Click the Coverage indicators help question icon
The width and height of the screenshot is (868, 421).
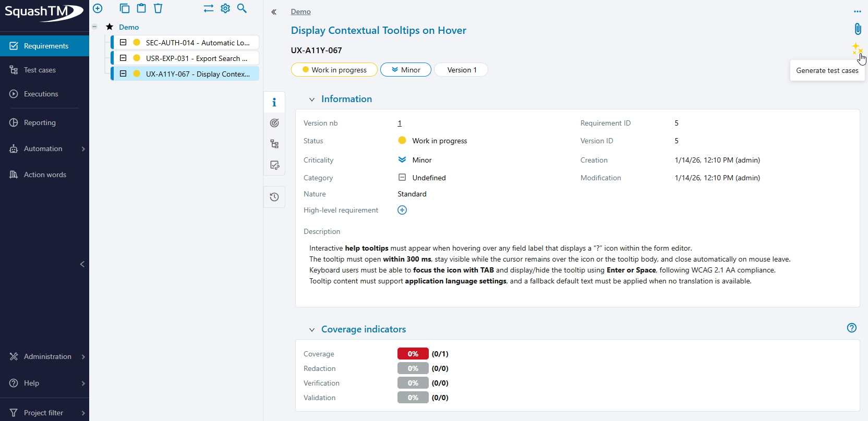[852, 328]
